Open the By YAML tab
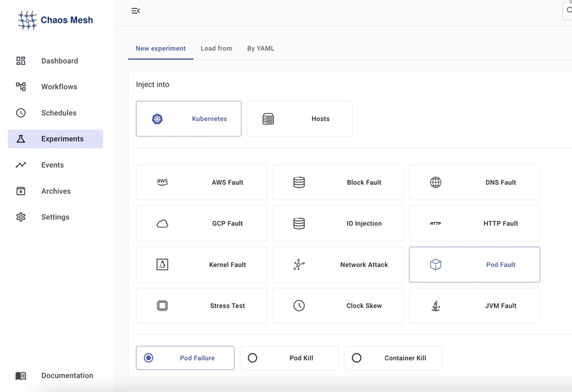This screenshot has height=392, width=572. [x=261, y=48]
